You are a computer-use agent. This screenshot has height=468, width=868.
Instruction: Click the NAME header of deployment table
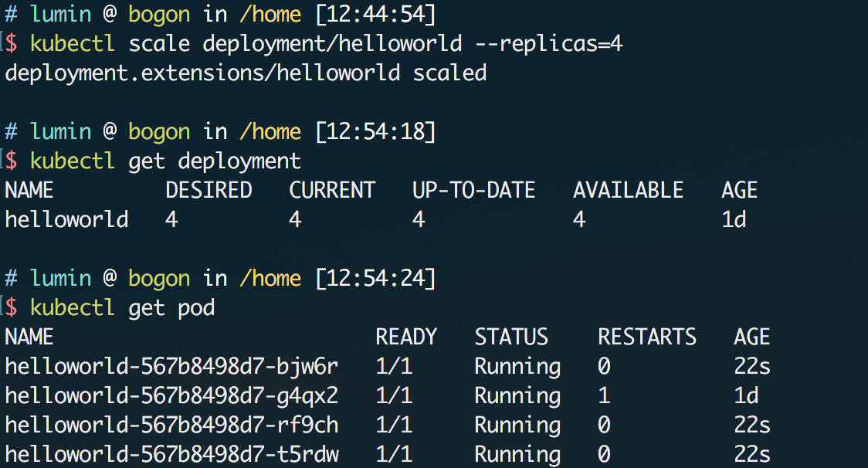tap(29, 191)
